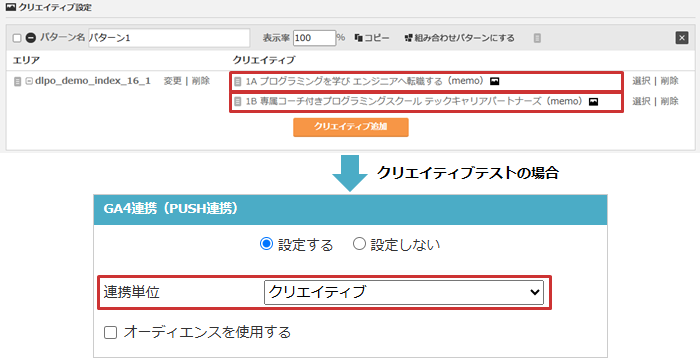
Task: Click drag handle icon beside dlpo_demo_index_16_1
Action: [17, 82]
